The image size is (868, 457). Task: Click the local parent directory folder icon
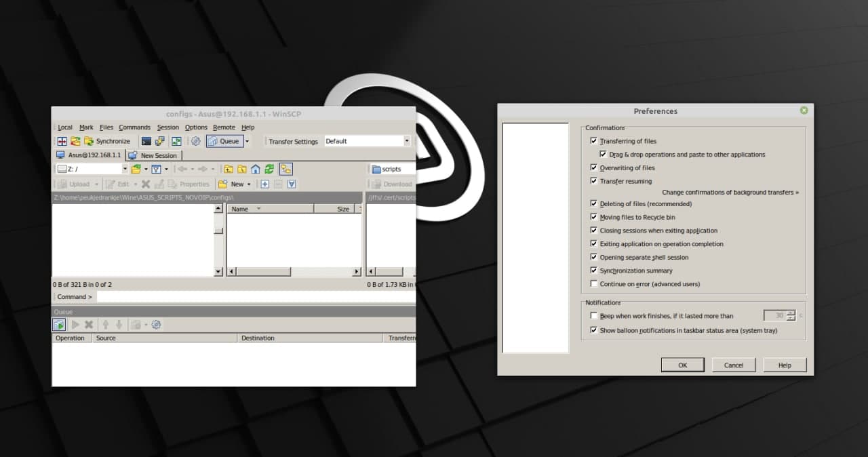click(x=229, y=169)
